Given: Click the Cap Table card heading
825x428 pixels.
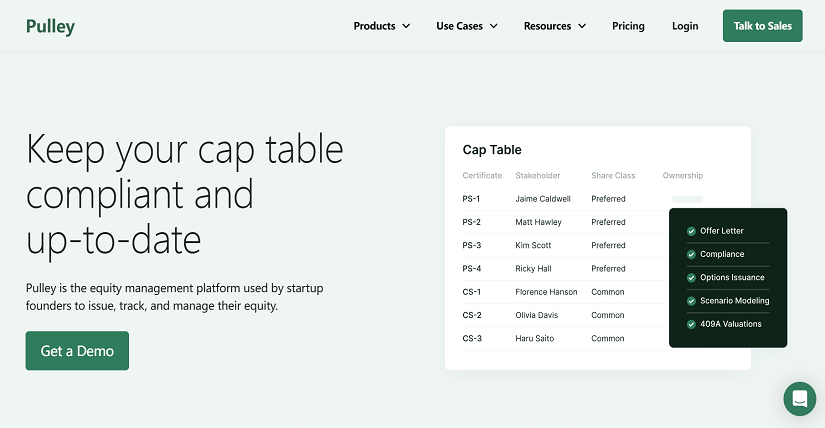Looking at the screenshot, I should (x=492, y=150).
